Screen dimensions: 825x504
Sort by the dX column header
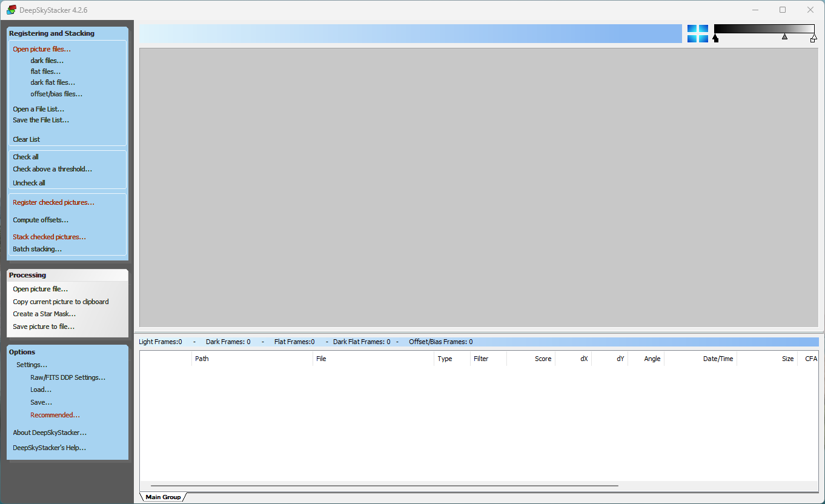(574, 359)
